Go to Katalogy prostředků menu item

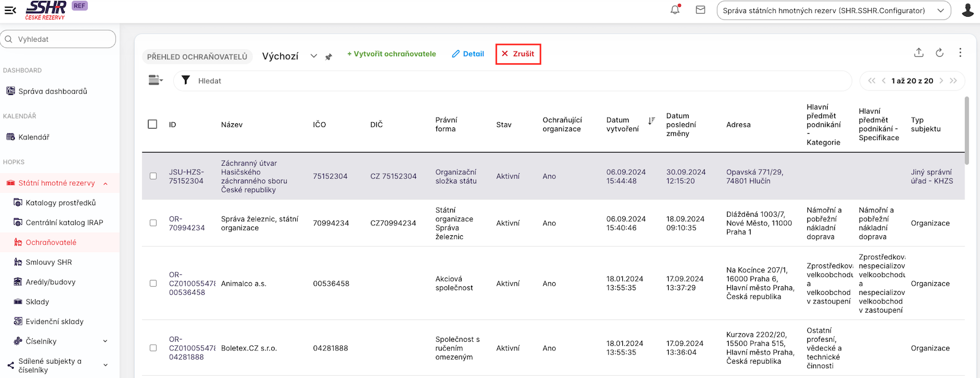[x=60, y=202]
